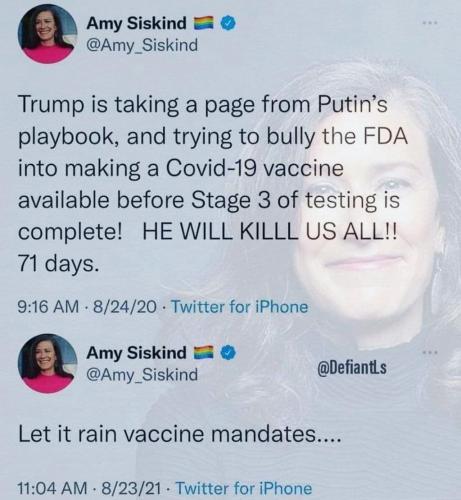Screen dimensions: 461x500
Task: Click the 'HE WILL KILLL US ALL!!' tweet text
Action: click(270, 232)
